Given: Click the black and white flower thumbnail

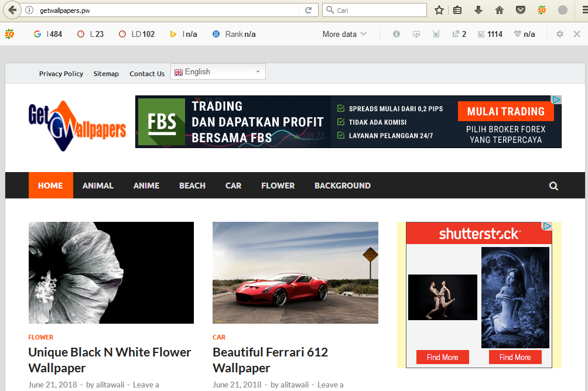Looking at the screenshot, I should pos(111,272).
